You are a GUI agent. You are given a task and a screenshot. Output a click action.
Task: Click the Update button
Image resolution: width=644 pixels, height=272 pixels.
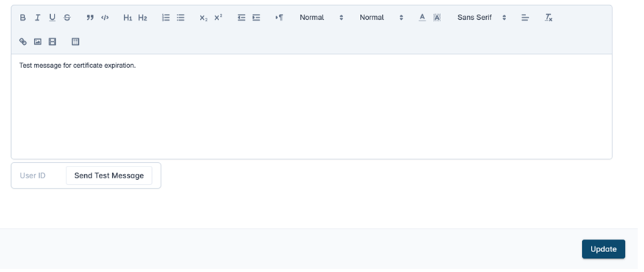[603, 249]
